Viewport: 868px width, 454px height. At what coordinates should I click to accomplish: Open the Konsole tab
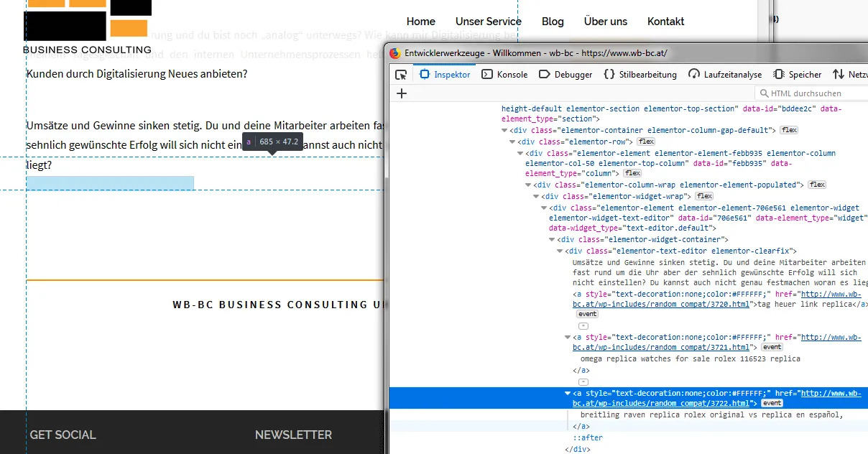click(504, 74)
